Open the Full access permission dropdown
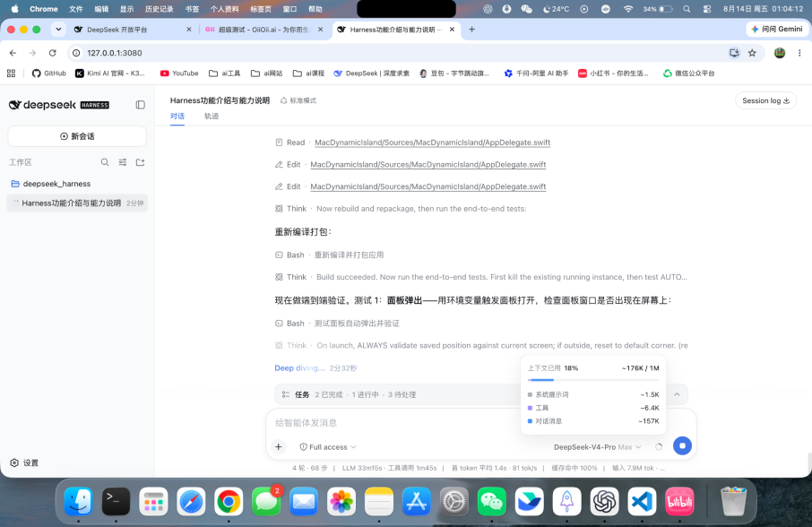This screenshot has height=527, width=812. coord(328,446)
